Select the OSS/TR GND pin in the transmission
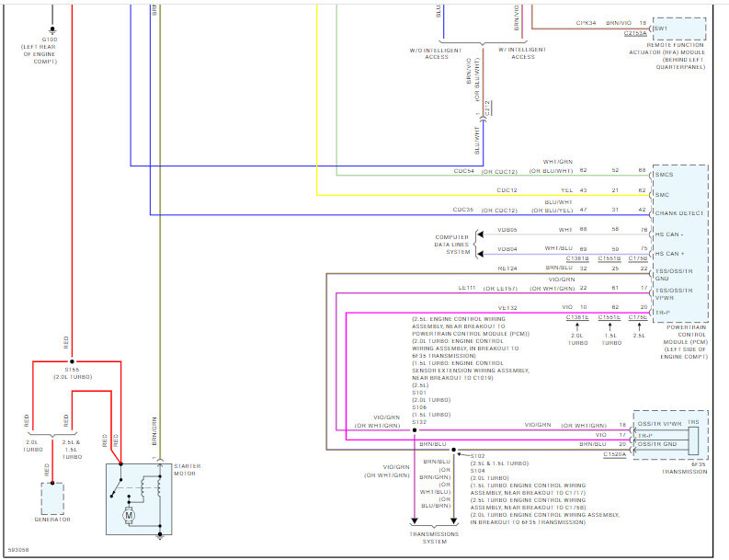Image resolution: width=729 pixels, height=560 pixels. (657, 444)
